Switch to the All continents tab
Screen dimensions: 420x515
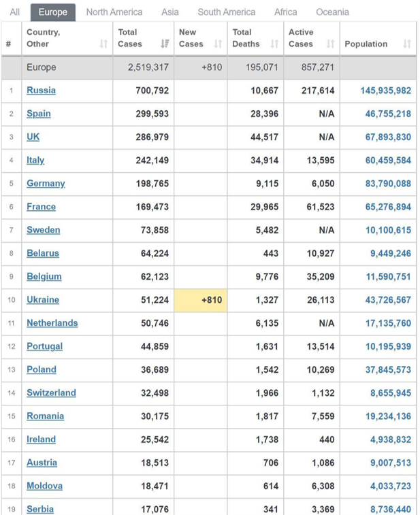click(15, 12)
